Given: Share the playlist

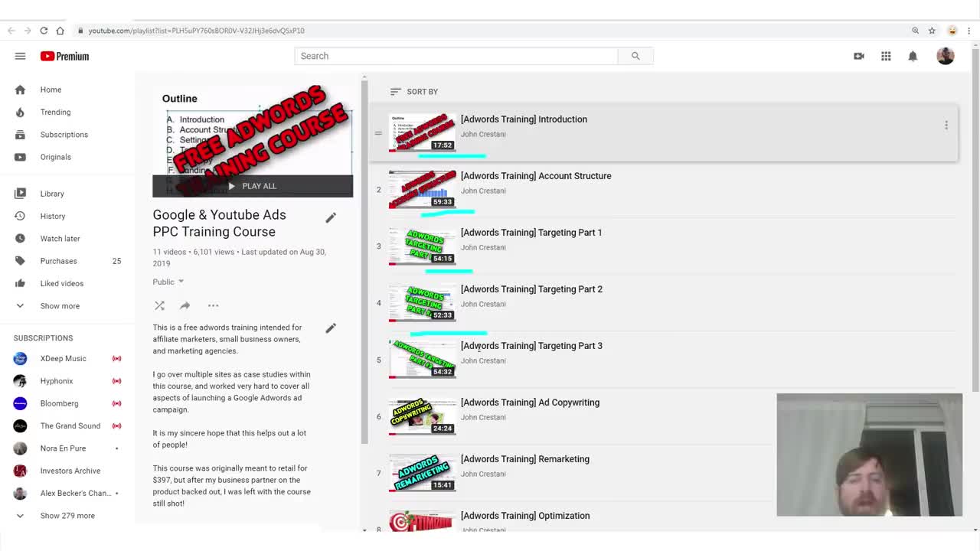Looking at the screenshot, I should click(x=185, y=305).
